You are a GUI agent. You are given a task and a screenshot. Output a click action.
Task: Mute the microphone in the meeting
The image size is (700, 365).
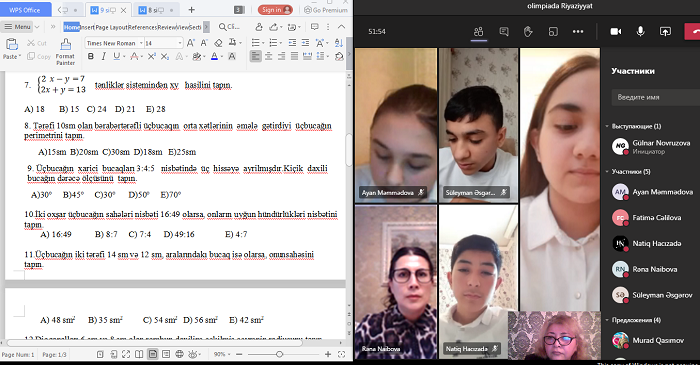[640, 31]
